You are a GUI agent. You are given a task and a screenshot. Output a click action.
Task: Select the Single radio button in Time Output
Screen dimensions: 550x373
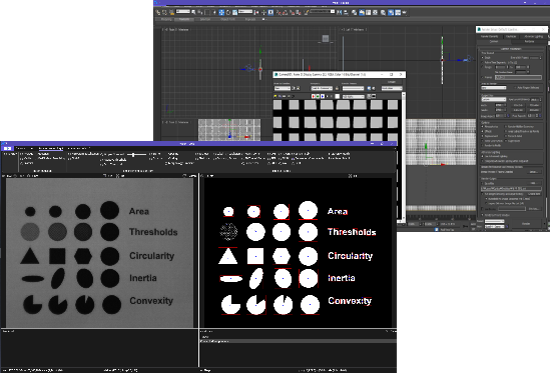[483, 58]
